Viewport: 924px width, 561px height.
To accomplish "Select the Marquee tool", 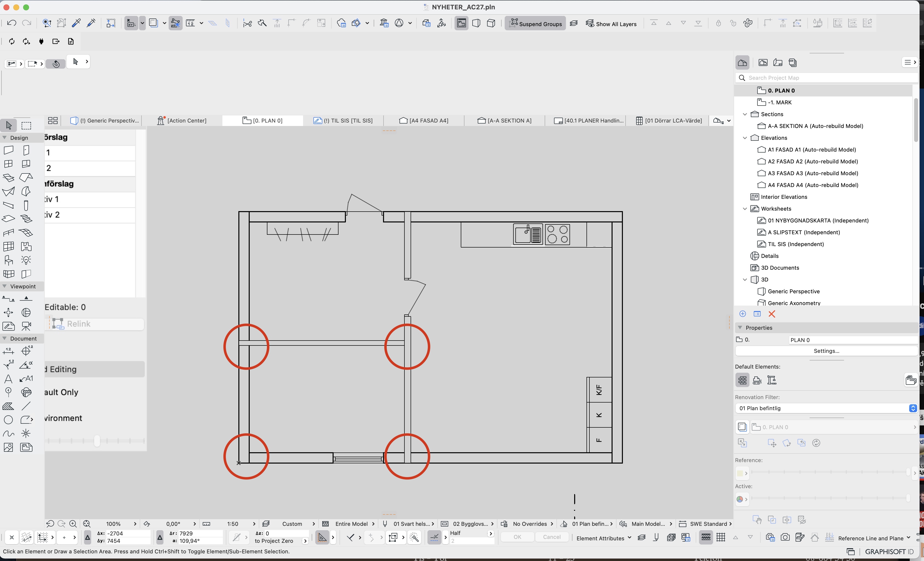I will tap(26, 125).
